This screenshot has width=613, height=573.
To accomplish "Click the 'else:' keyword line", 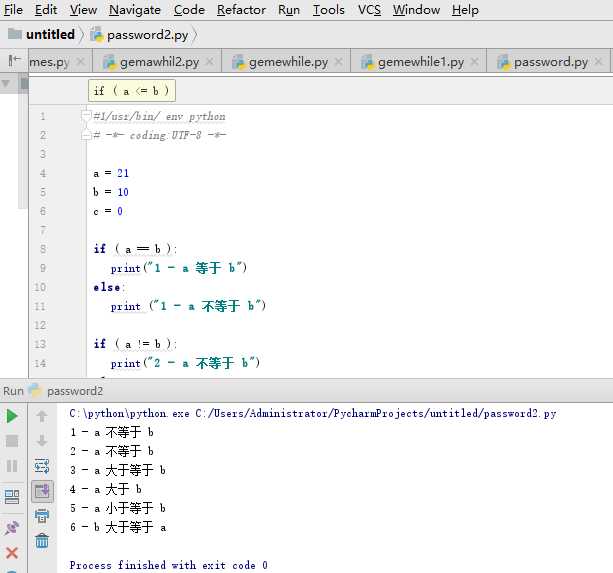I will [109, 287].
